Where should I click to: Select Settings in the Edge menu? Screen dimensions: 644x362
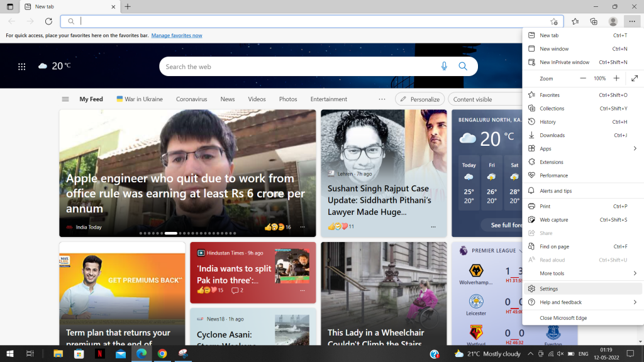tap(548, 288)
